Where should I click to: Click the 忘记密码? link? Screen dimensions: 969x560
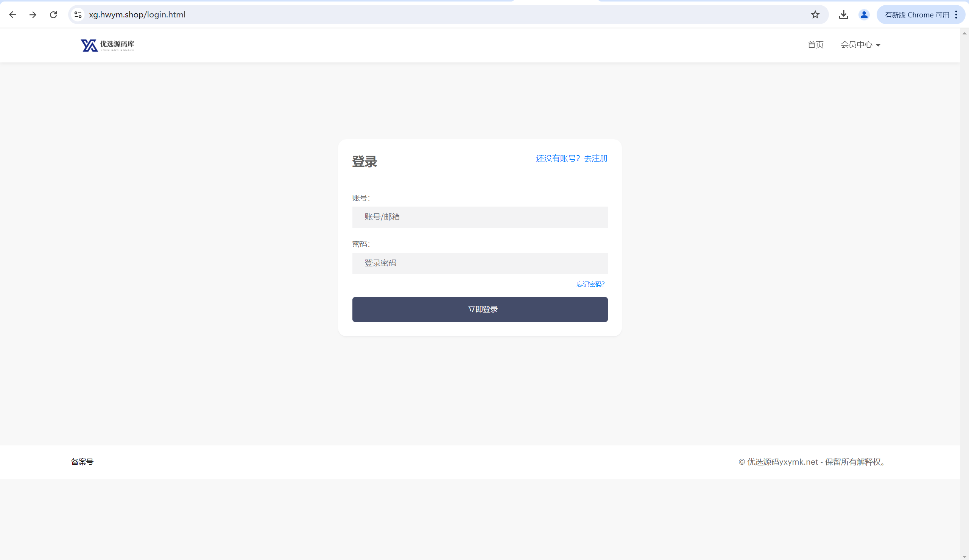tap(590, 284)
